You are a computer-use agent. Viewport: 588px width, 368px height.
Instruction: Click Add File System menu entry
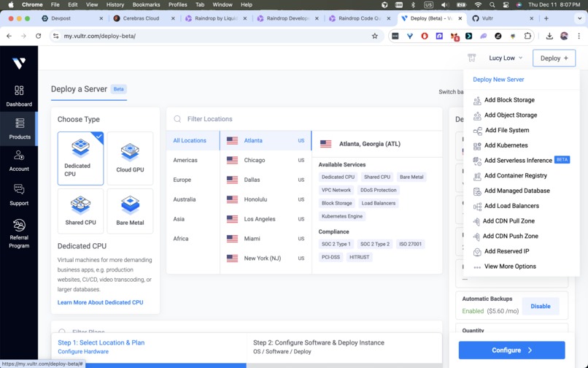coord(506,130)
